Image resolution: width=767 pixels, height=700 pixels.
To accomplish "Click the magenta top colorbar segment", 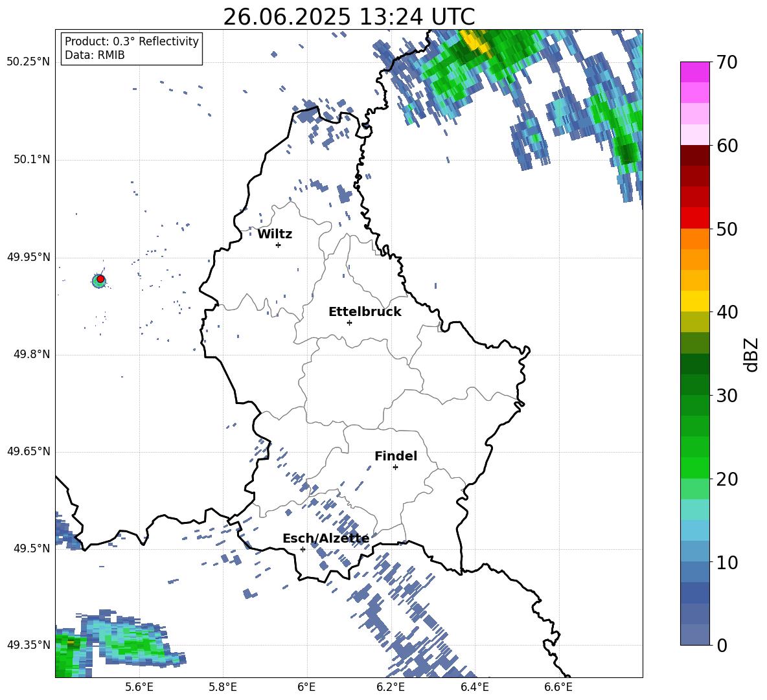I will tap(694, 73).
